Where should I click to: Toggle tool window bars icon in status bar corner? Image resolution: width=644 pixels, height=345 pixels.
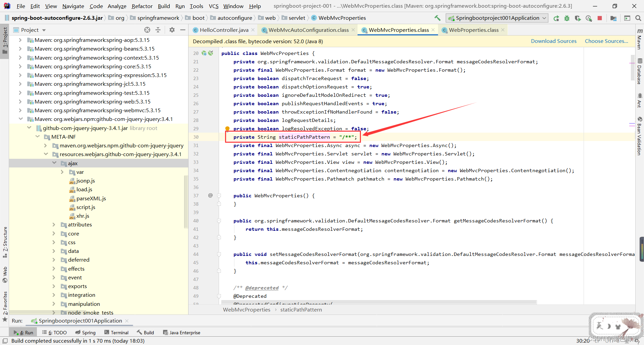tap(5, 341)
